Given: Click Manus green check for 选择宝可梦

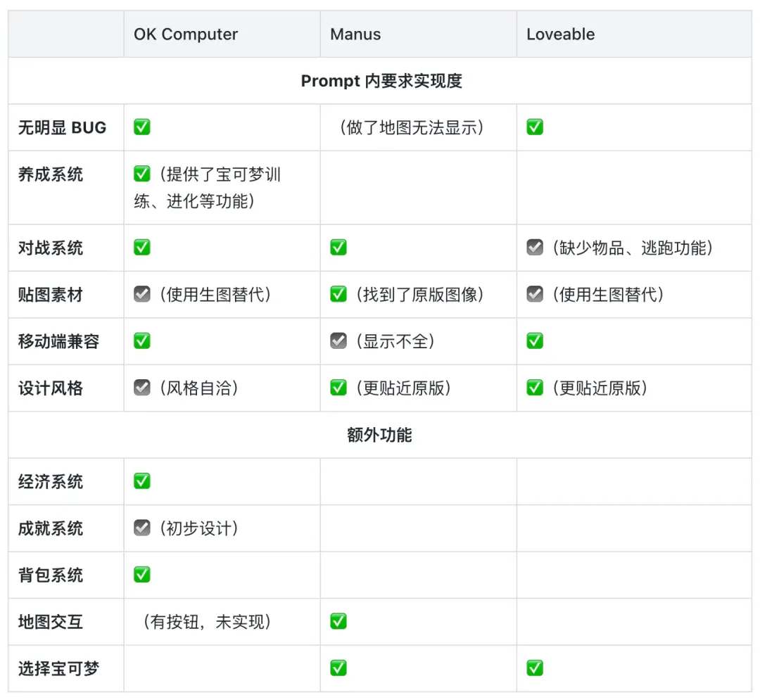Looking at the screenshot, I should pos(338,668).
